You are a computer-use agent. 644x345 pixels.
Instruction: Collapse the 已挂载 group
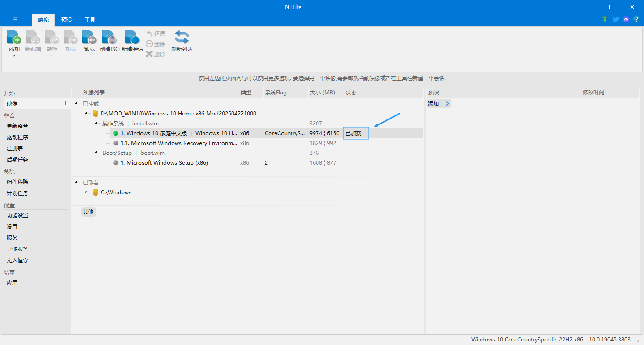click(76, 103)
